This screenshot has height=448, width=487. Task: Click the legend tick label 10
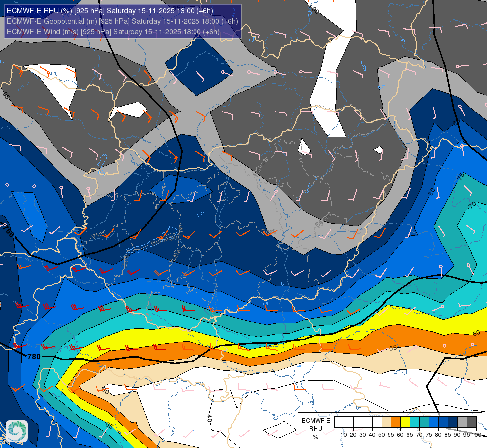[344, 435]
